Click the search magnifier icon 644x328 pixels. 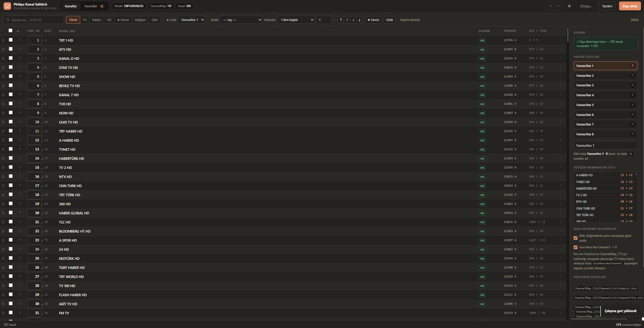coord(8,20)
